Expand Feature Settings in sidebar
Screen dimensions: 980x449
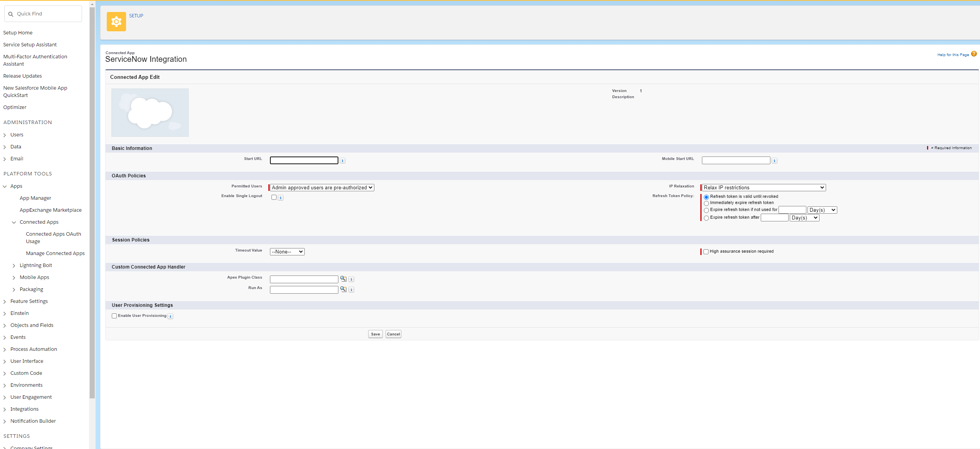(x=5, y=302)
